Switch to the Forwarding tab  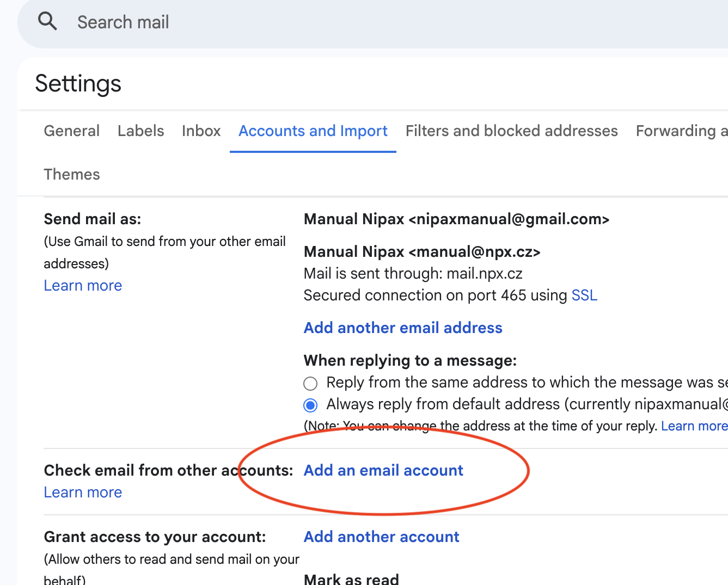(x=681, y=131)
